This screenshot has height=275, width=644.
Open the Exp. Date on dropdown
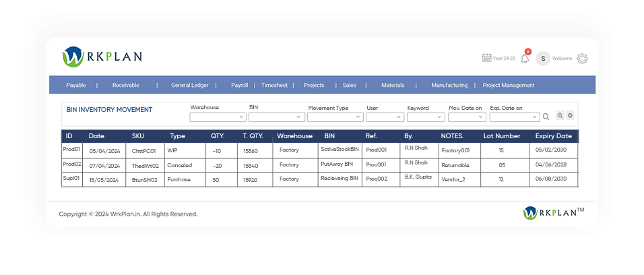pos(515,117)
